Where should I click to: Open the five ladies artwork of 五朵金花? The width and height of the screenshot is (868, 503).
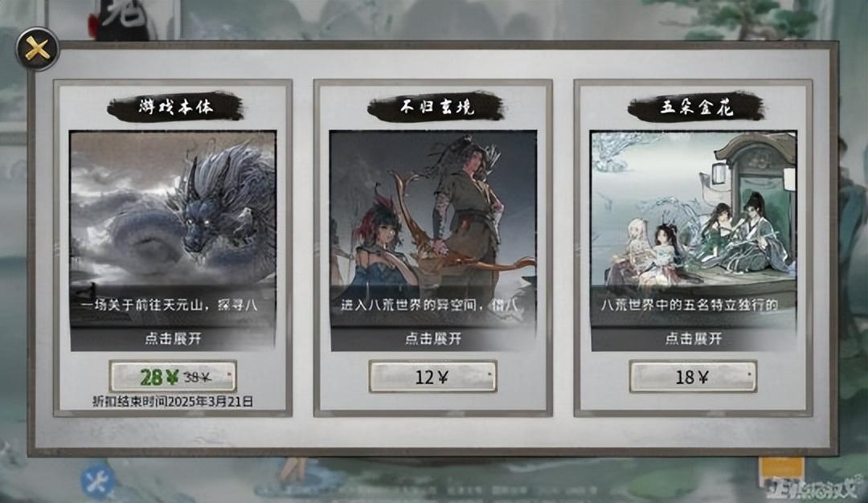tap(693, 211)
